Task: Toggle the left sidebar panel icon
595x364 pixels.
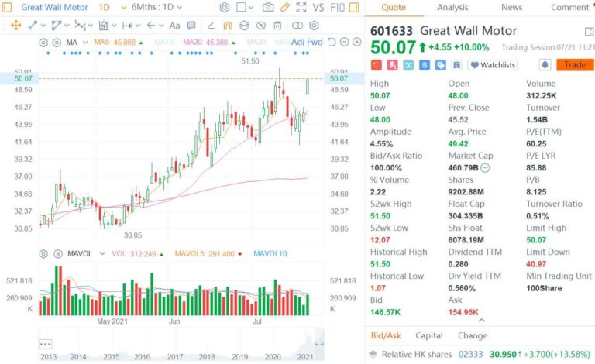Action: click(x=7, y=7)
